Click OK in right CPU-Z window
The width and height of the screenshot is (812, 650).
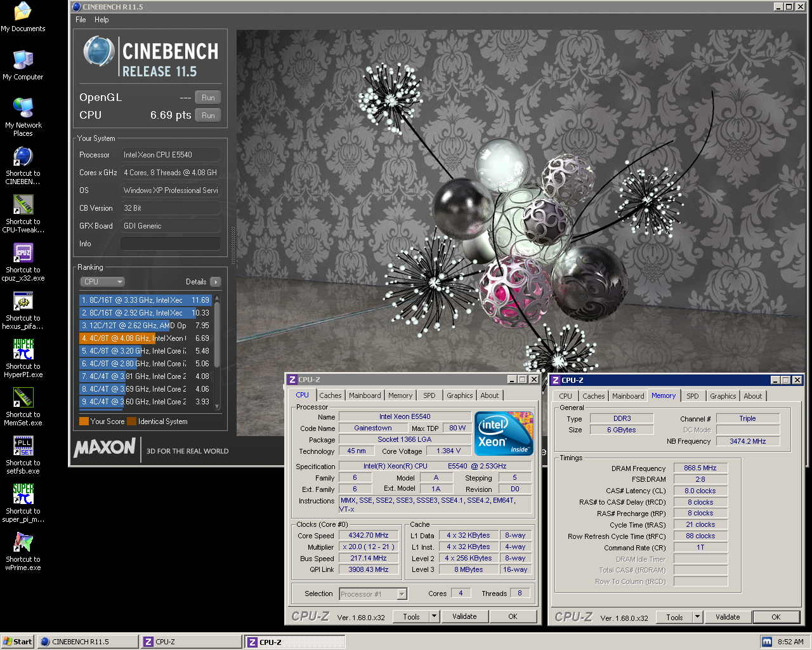coord(776,617)
